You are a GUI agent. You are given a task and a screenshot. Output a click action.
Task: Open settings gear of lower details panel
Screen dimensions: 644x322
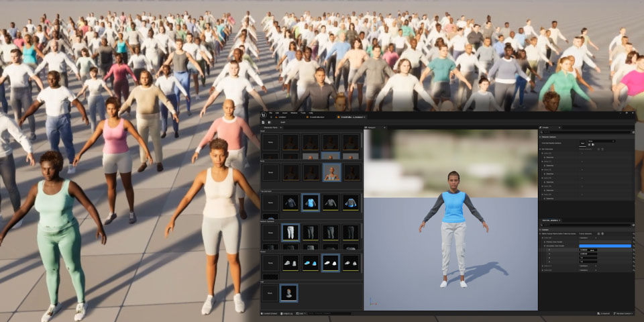tap(633, 225)
